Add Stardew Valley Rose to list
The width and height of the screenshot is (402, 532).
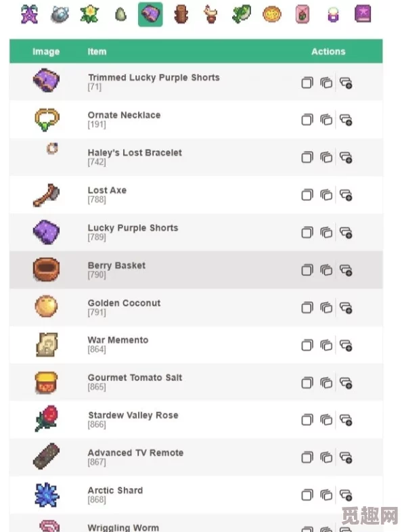[x=346, y=421]
